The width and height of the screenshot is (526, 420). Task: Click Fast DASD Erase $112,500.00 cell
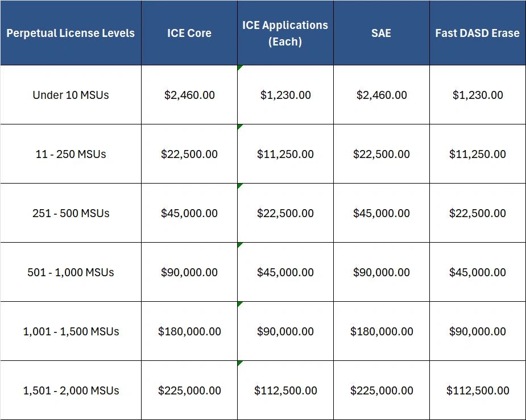pyautogui.click(x=477, y=390)
